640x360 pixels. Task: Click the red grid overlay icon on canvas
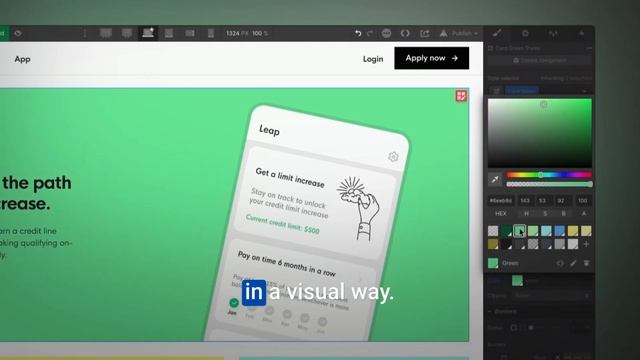coord(461,96)
